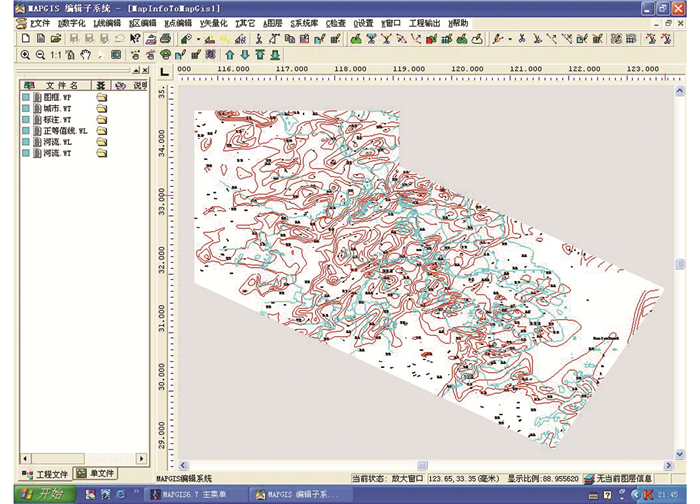Click the 1:1 actual size icon

coord(57,54)
